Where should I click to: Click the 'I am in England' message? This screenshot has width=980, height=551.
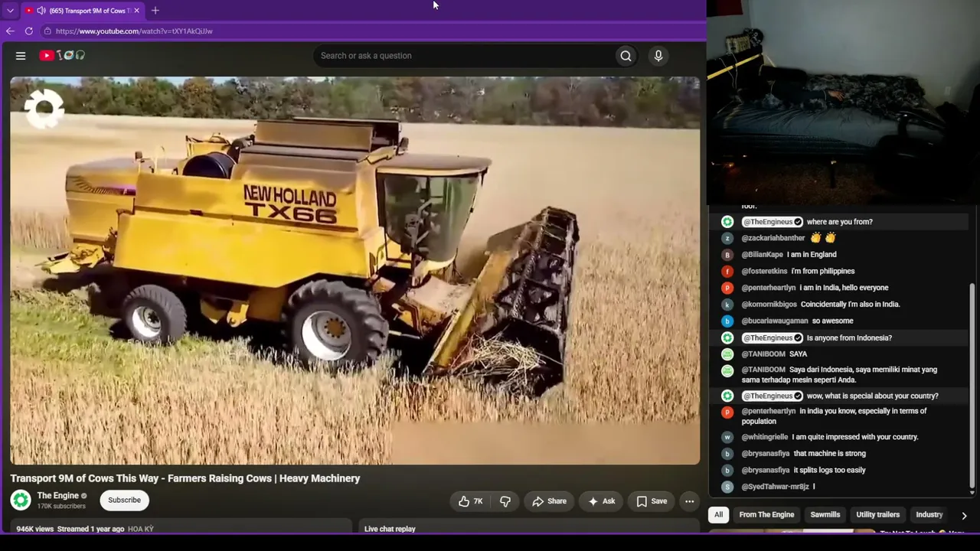tap(812, 255)
